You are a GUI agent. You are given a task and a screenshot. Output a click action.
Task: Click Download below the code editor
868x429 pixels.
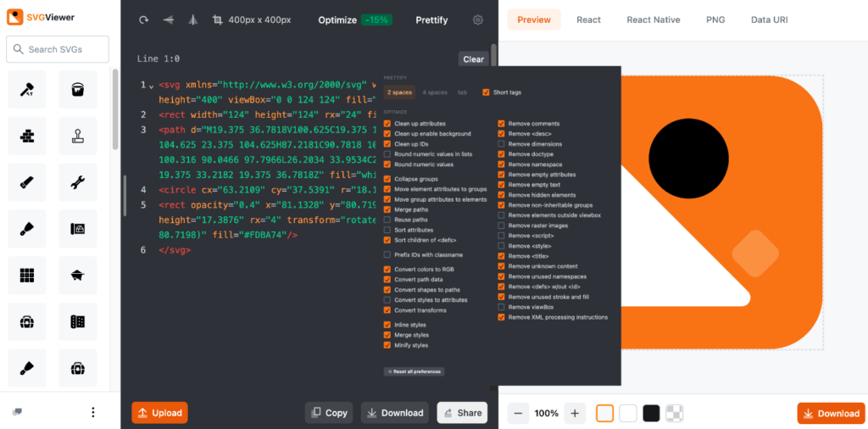pyautogui.click(x=395, y=413)
